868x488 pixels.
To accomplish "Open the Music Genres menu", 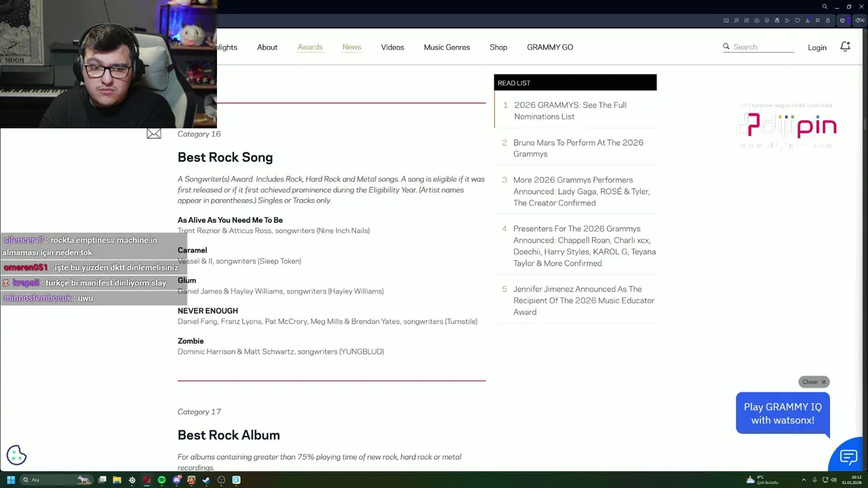I will 446,47.
